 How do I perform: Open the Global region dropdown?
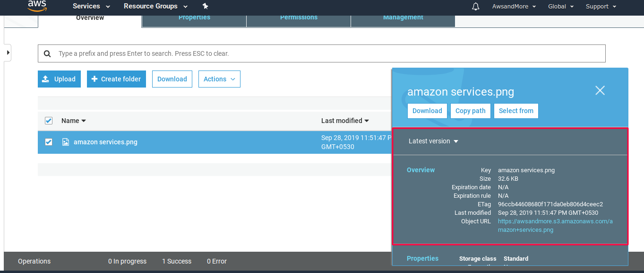tap(561, 6)
